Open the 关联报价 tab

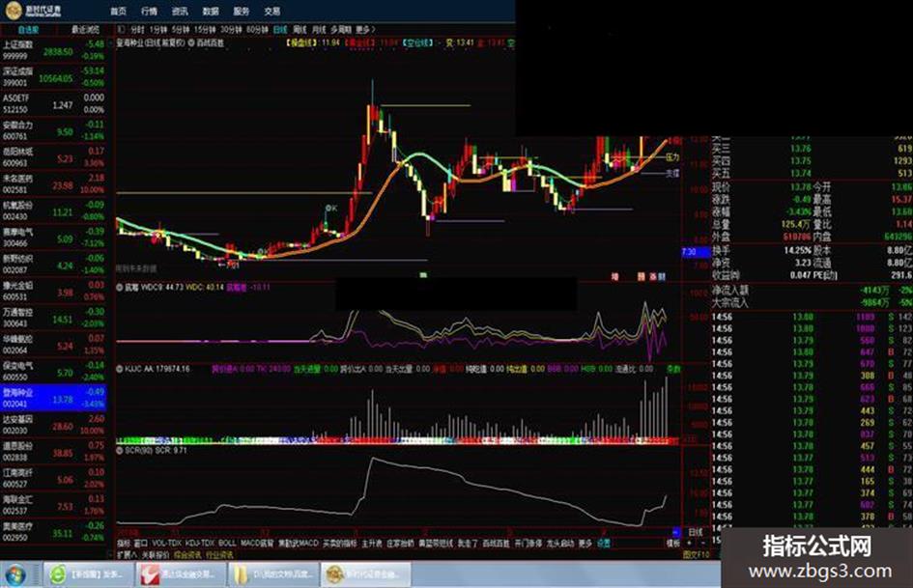tap(155, 555)
